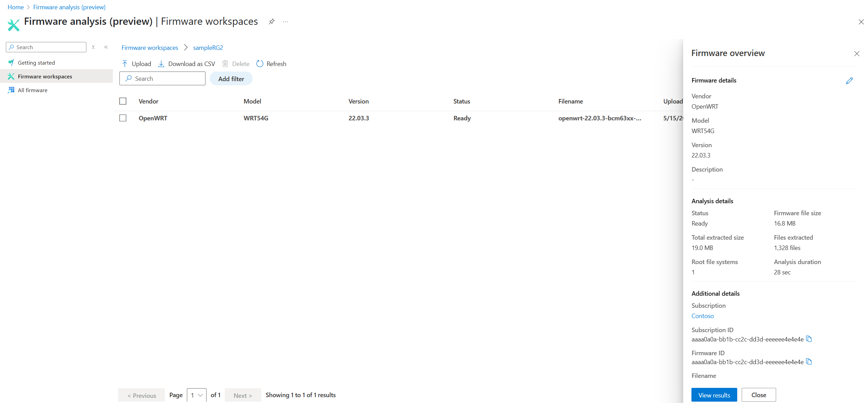This screenshot has height=403, width=868.
Task: Check the OpenWRT row checkbox
Action: 123,118
